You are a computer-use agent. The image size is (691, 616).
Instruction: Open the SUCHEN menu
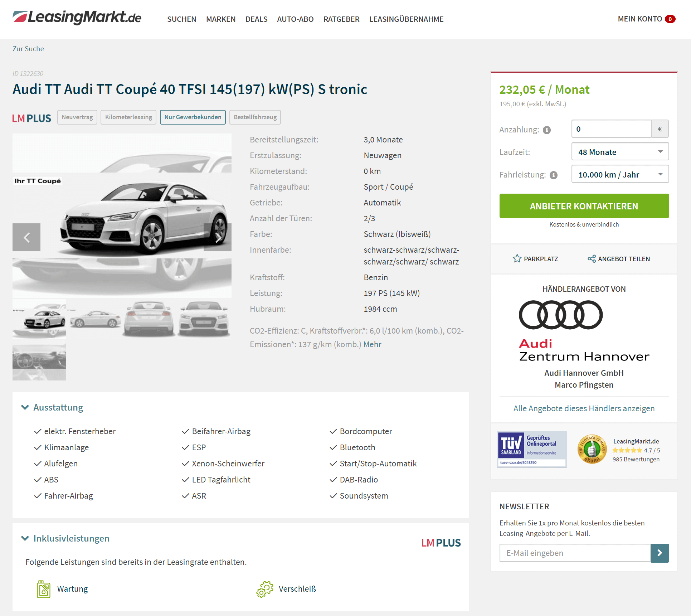click(x=181, y=19)
